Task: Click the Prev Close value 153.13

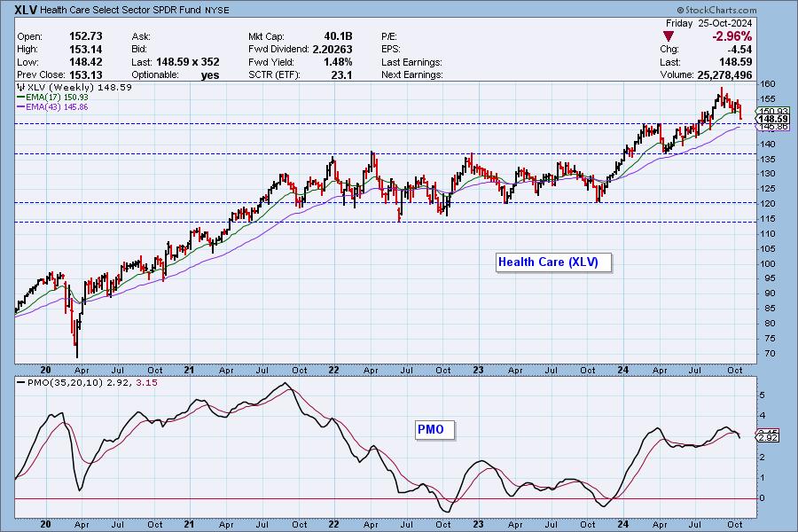Action: tap(85, 74)
